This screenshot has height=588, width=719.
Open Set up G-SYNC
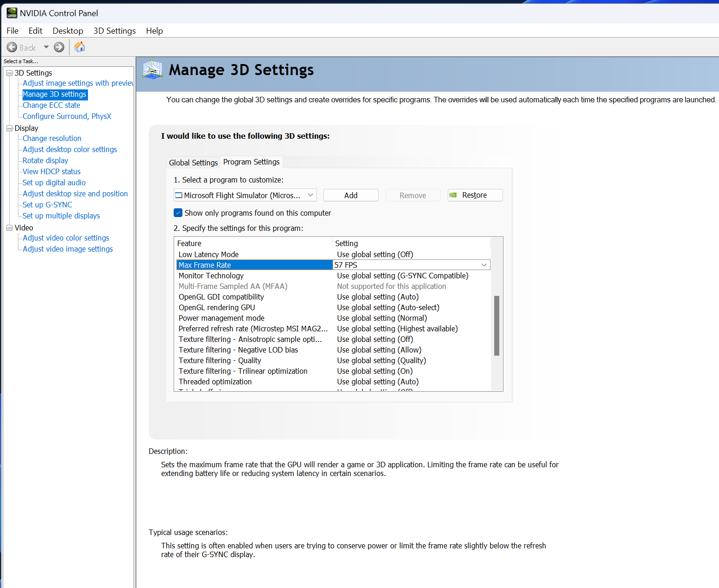coord(47,205)
